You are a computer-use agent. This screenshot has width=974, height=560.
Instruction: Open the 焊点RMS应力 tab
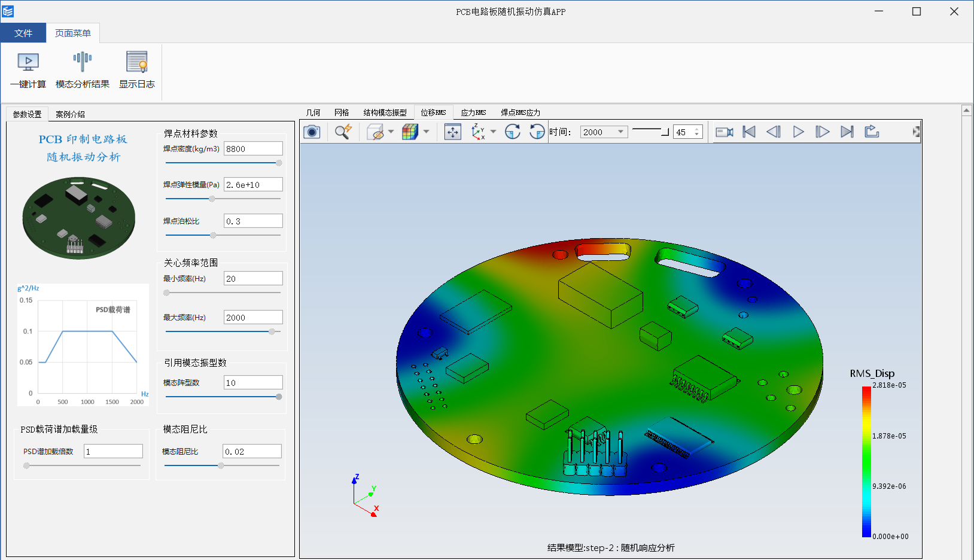(521, 112)
